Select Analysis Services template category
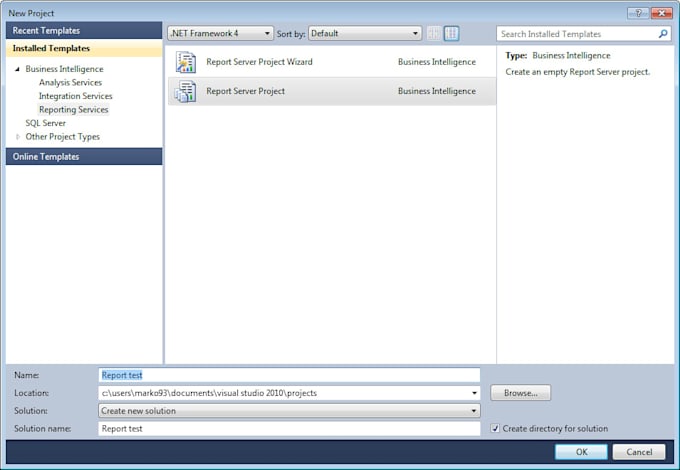 pos(70,82)
